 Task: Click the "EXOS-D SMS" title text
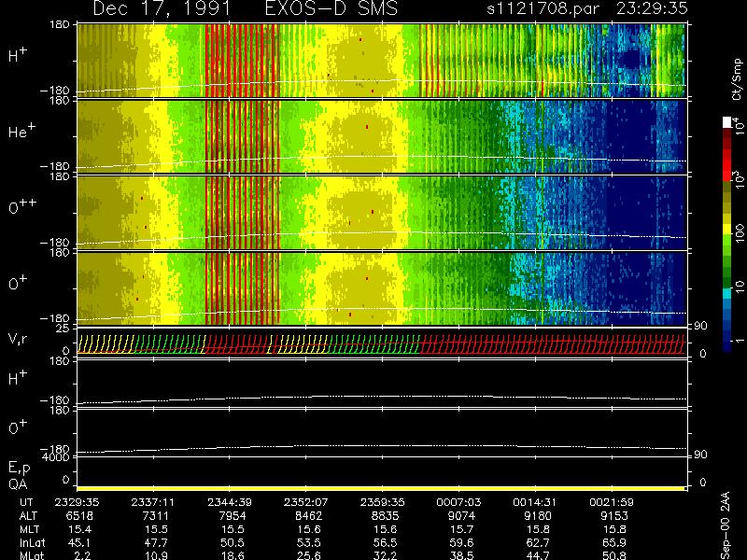pos(331,8)
